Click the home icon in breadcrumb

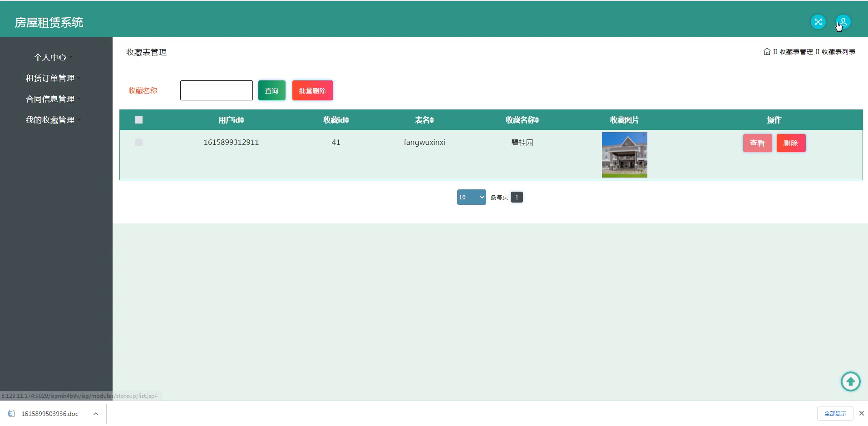767,52
